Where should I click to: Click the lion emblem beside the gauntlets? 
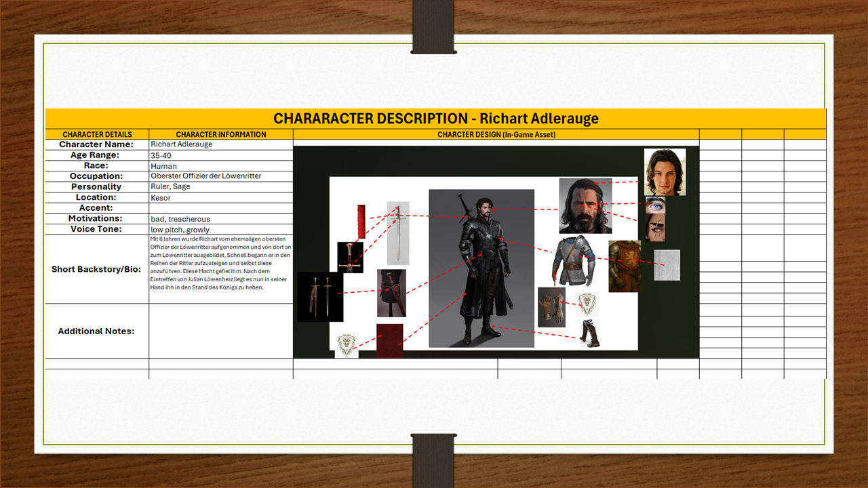(587, 304)
